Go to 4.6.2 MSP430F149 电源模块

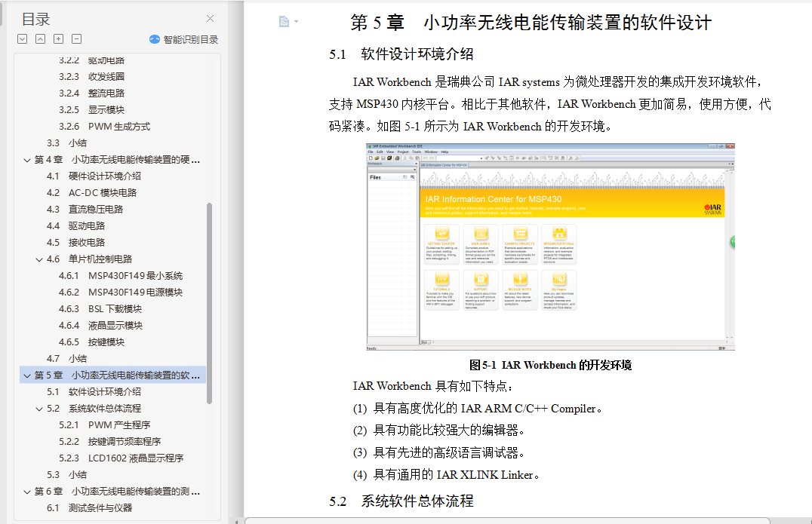coord(121,293)
